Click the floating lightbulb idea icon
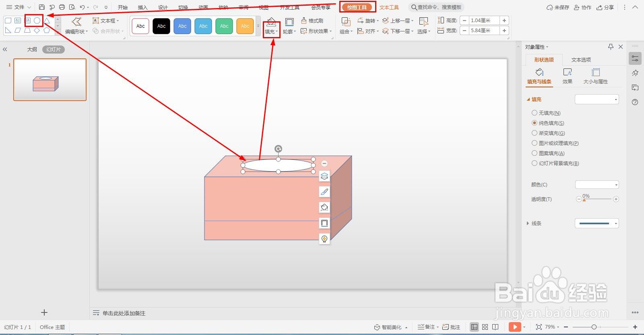 pyautogui.click(x=324, y=239)
